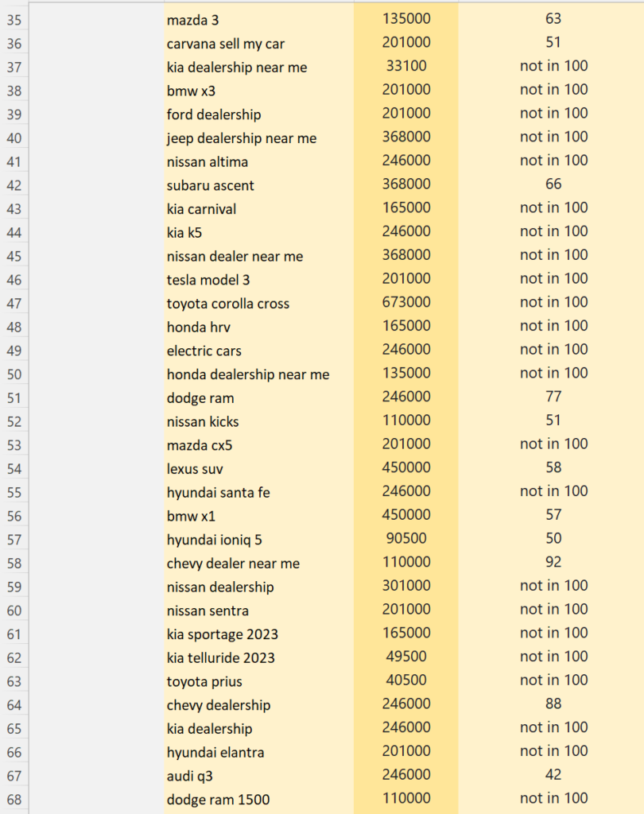
Task: Click the row 68 header
Action: pyautogui.click(x=14, y=800)
